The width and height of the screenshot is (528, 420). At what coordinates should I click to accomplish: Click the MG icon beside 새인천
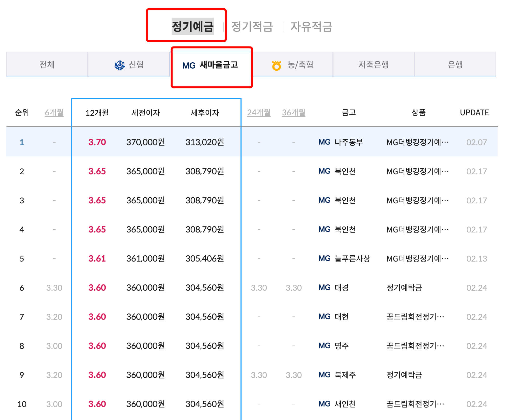(325, 404)
